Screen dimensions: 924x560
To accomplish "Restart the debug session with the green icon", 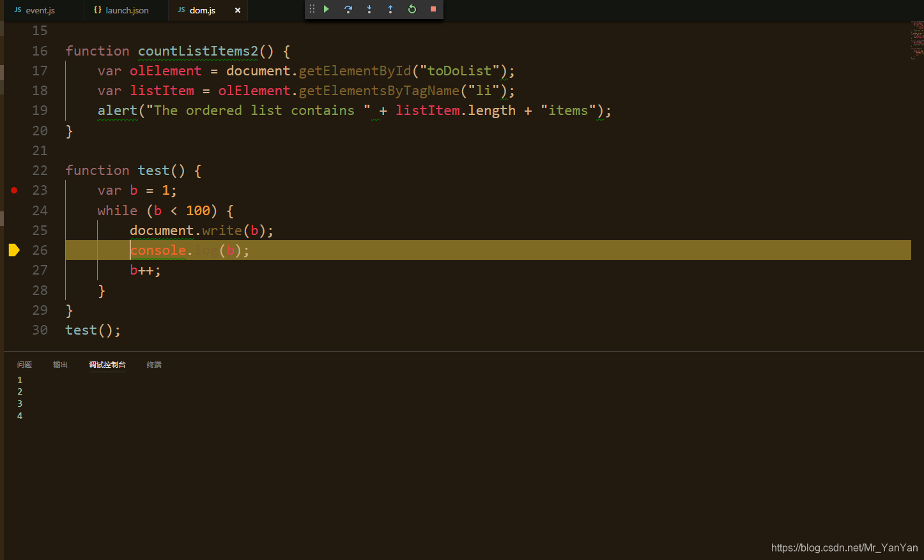I will coord(412,9).
